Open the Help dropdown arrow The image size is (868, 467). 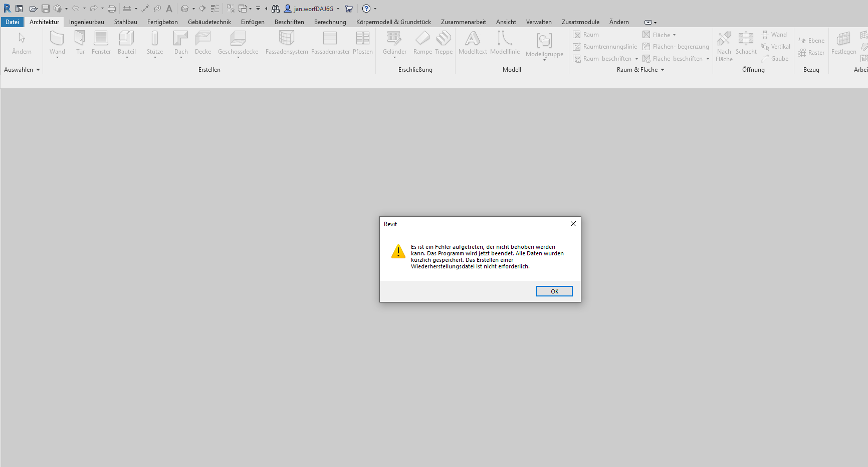tap(375, 9)
